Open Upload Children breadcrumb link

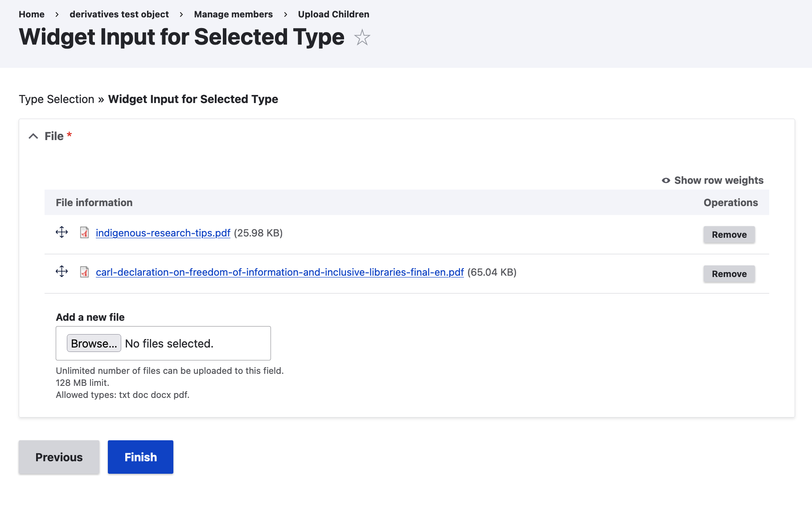point(333,14)
